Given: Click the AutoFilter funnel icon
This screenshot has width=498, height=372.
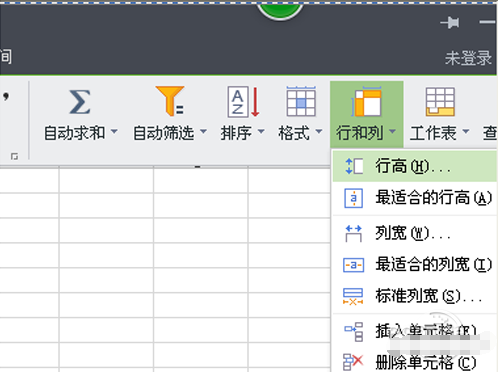Looking at the screenshot, I should click(x=170, y=101).
